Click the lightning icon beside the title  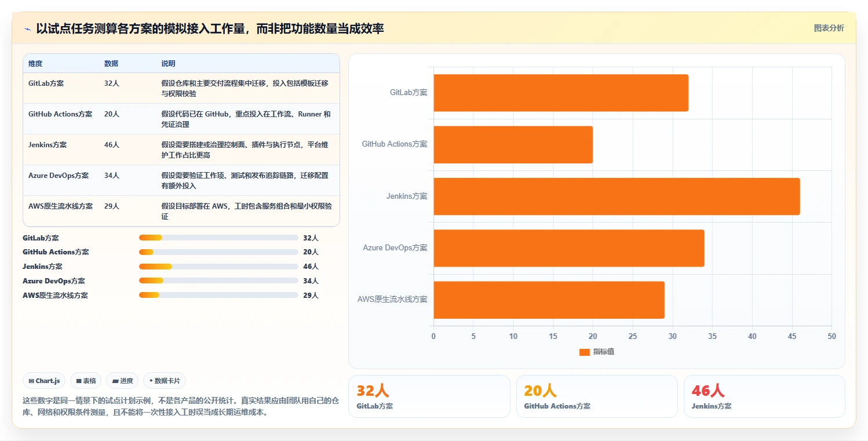pyautogui.click(x=27, y=29)
